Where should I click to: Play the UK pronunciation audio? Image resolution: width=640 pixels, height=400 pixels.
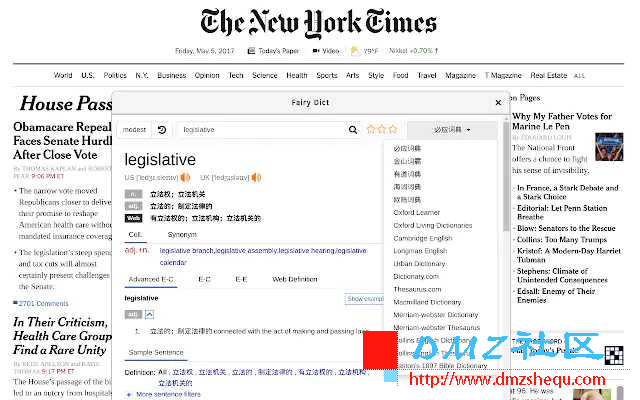[x=256, y=178]
